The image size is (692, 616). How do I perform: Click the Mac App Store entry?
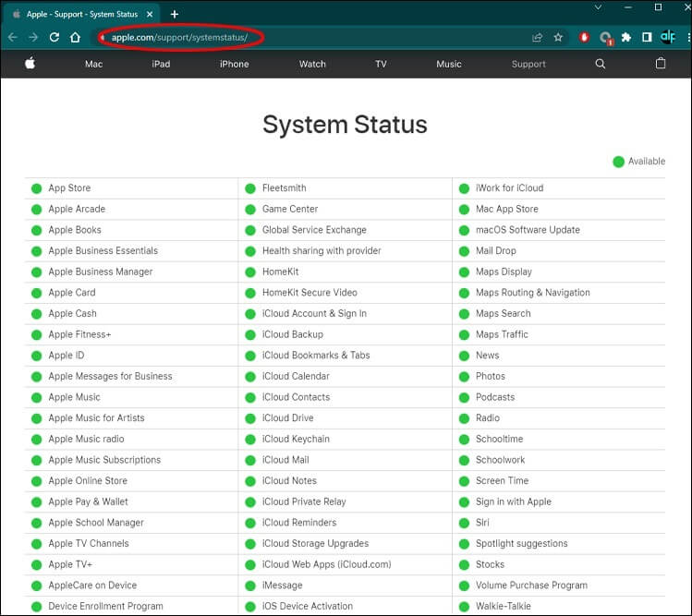(x=506, y=209)
